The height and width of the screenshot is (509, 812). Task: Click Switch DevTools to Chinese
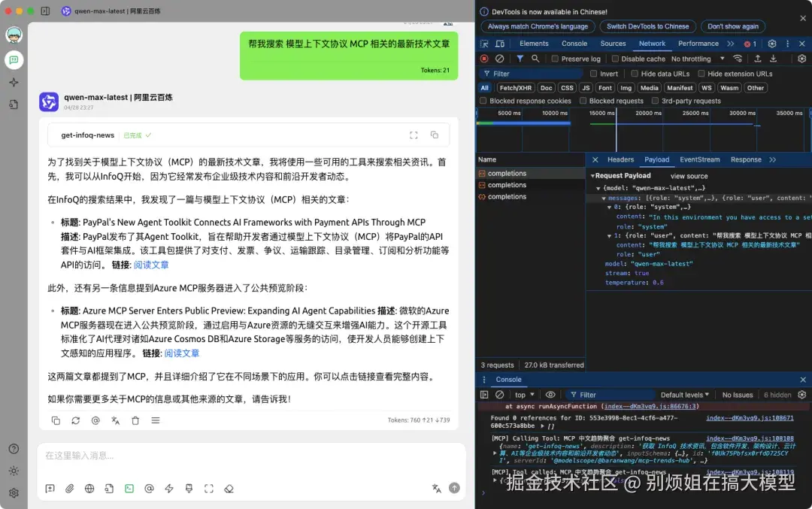point(647,26)
